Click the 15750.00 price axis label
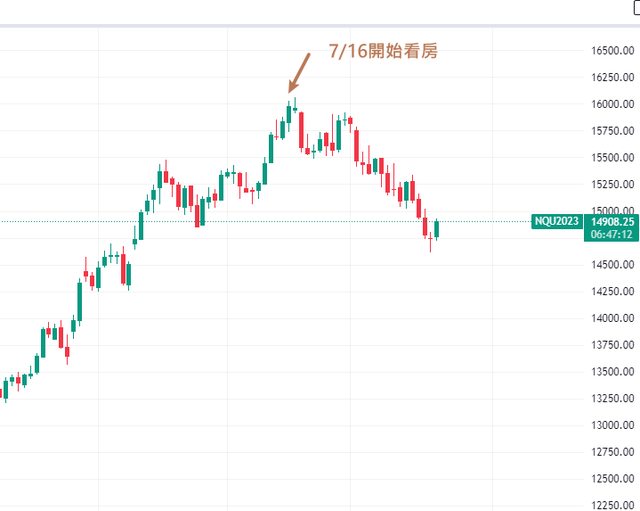Viewport: 640px width, 511px height. [612, 131]
